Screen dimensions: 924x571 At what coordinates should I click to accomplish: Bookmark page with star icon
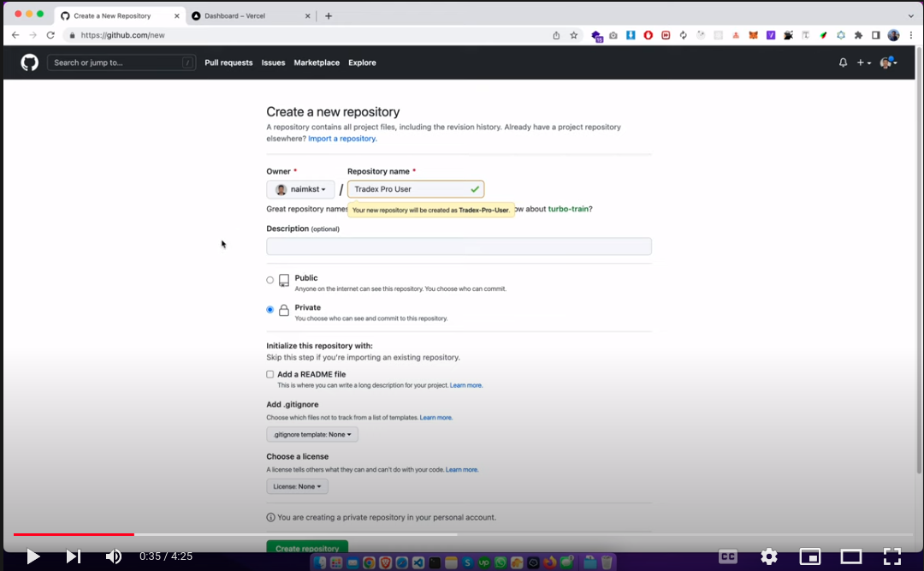[x=574, y=35]
